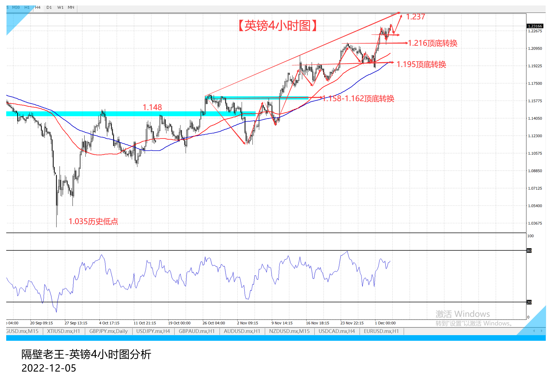Open the XTIUSD.mx,H1 chart tab
This screenshot has width=552, height=392.
click(63, 331)
